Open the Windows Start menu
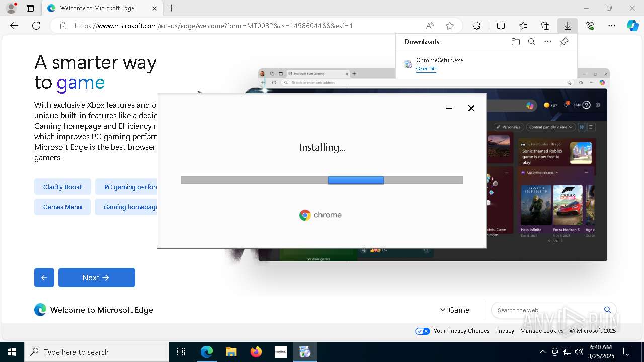644x362 pixels. (x=12, y=352)
